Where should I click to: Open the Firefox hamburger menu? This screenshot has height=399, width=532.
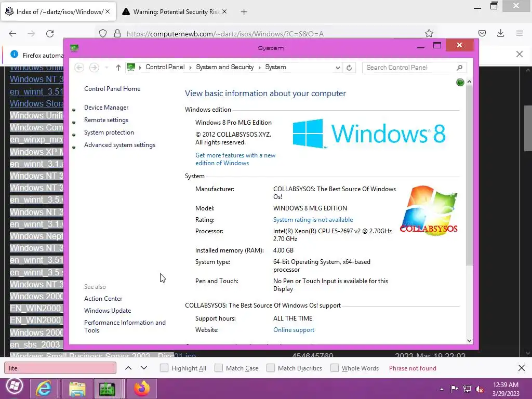tap(520, 33)
